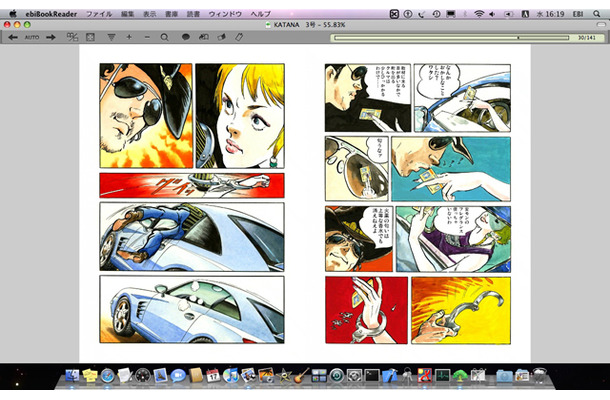Zoom in with the plus icon
This screenshot has height=400, width=610.
click(x=129, y=37)
